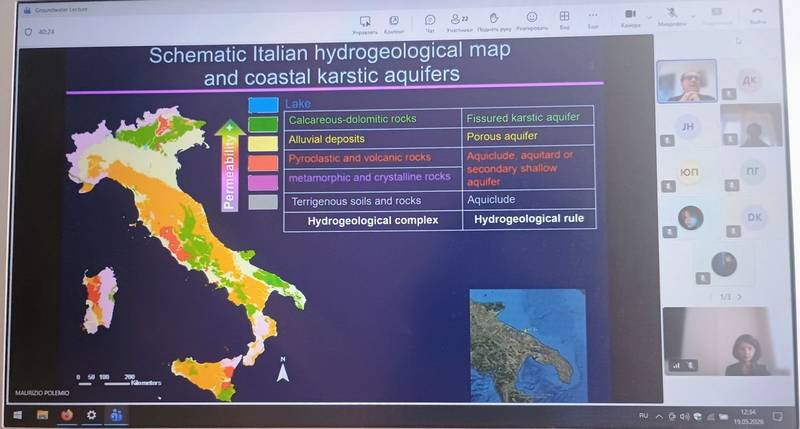The width and height of the screenshot is (800, 429).
Task: Select the presenter's video tile with glasses
Action: coord(687,81)
